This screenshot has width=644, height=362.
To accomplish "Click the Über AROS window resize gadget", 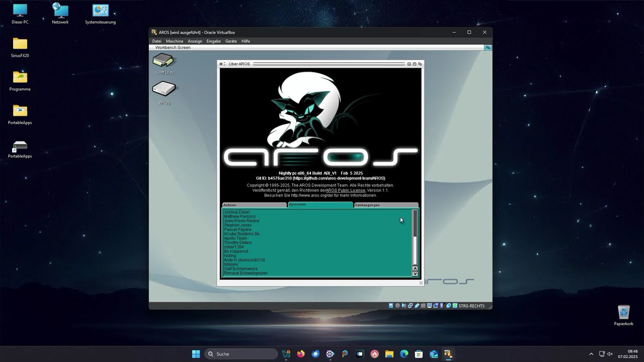I will 421,283.
